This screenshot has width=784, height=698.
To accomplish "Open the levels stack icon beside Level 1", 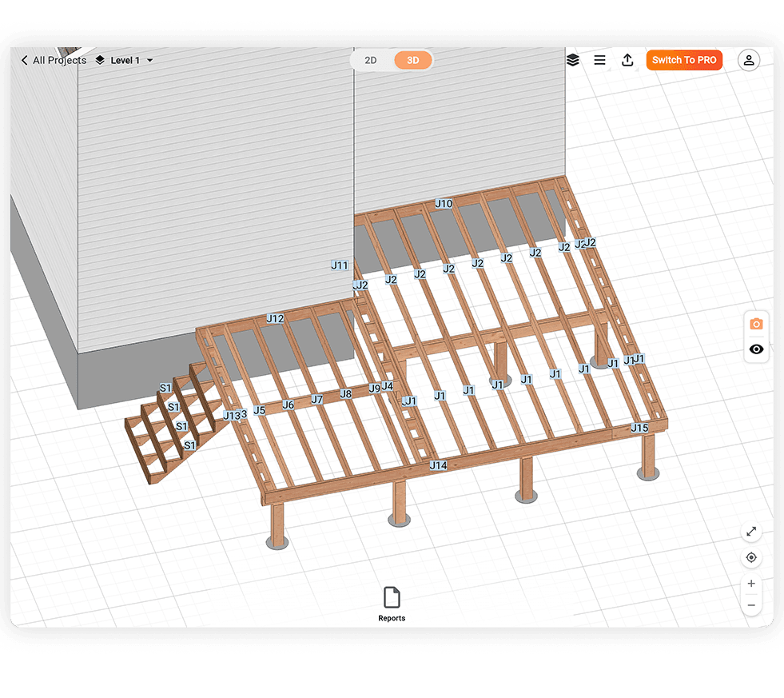I will click(99, 60).
